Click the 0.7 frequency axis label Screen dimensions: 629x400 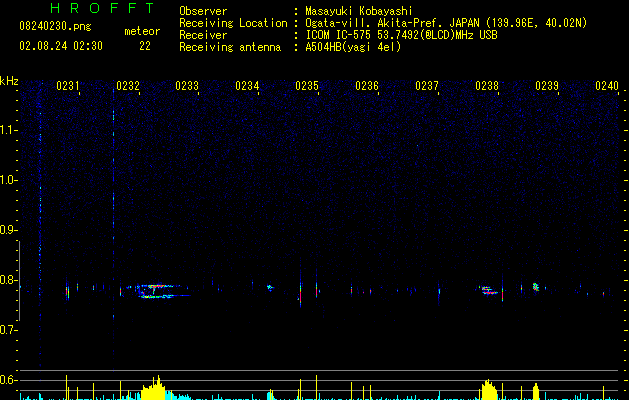[x=8, y=330]
